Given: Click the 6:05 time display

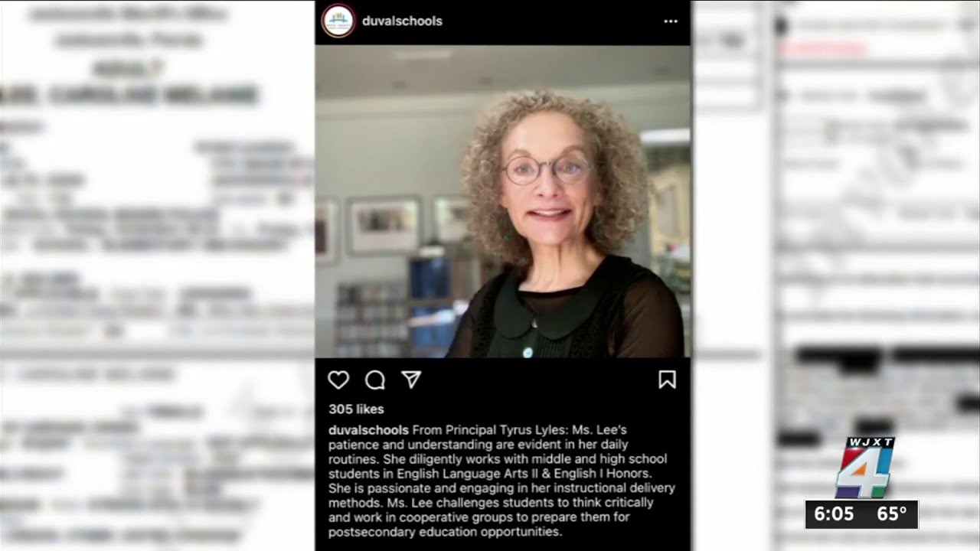Looking at the screenshot, I should 833,514.
